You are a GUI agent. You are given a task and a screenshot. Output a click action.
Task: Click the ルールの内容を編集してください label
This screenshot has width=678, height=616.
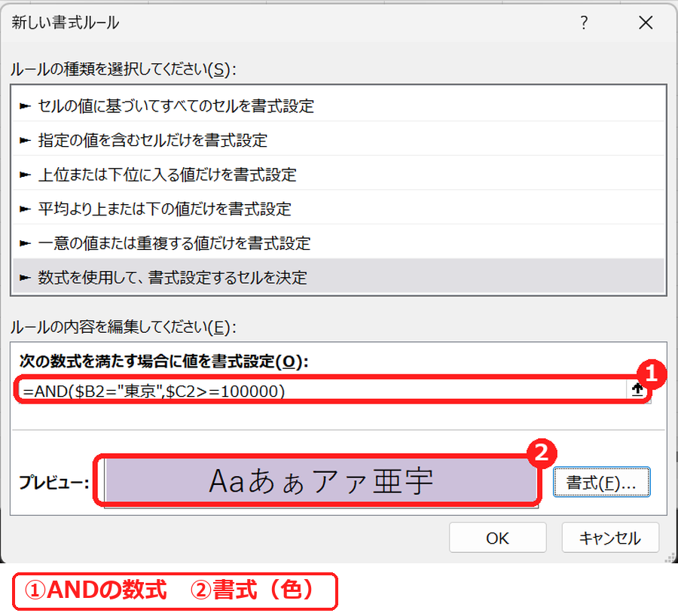point(124,328)
